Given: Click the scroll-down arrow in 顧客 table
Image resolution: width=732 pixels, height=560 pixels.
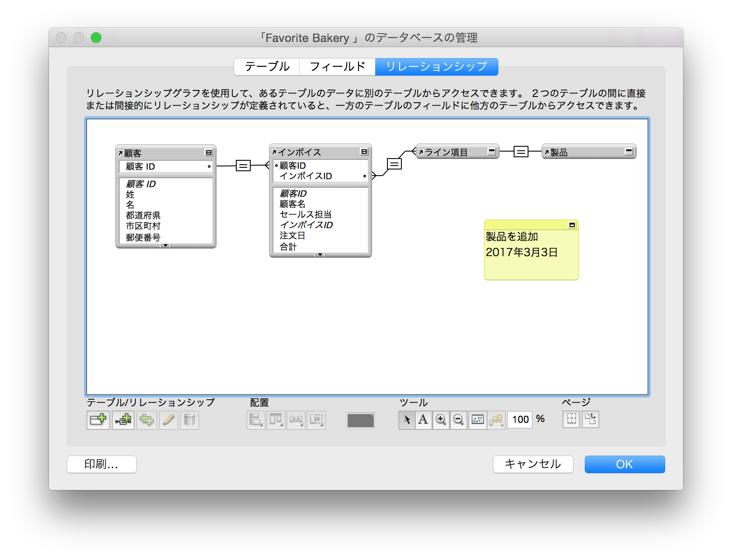Looking at the screenshot, I should pyautogui.click(x=166, y=245).
